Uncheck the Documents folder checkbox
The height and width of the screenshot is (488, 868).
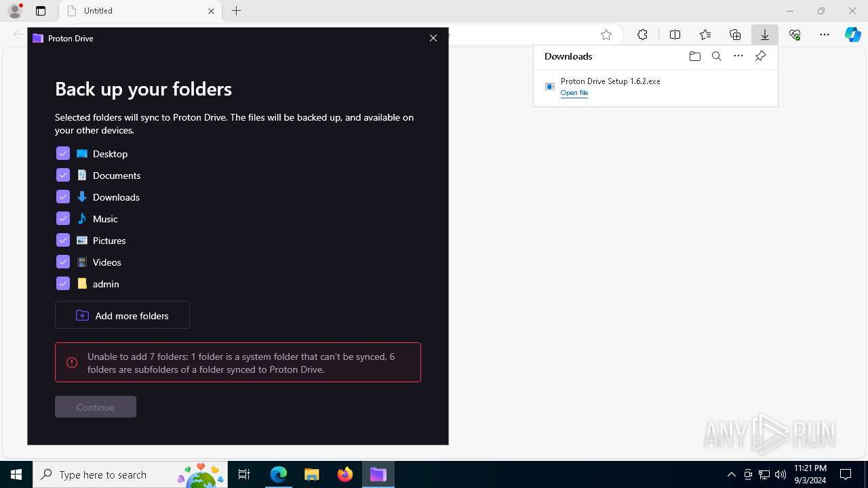[x=63, y=175]
